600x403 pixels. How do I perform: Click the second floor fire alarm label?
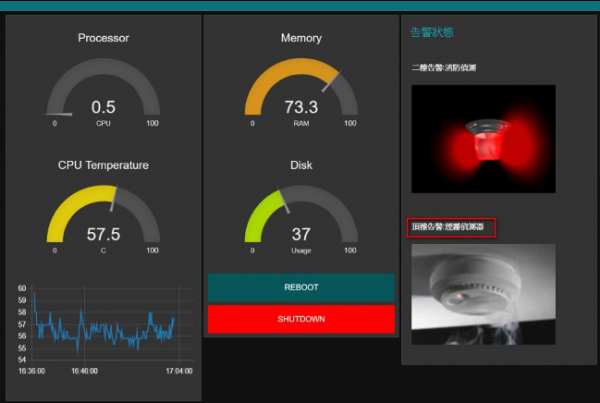[451, 68]
